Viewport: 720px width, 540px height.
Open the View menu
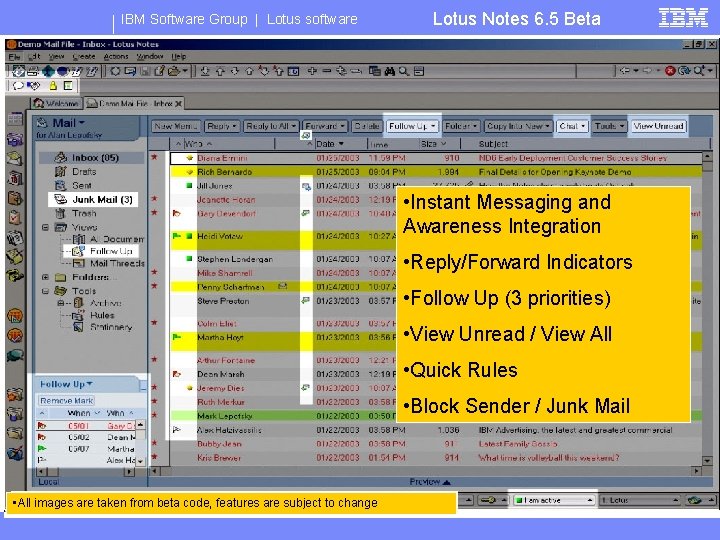point(56,56)
